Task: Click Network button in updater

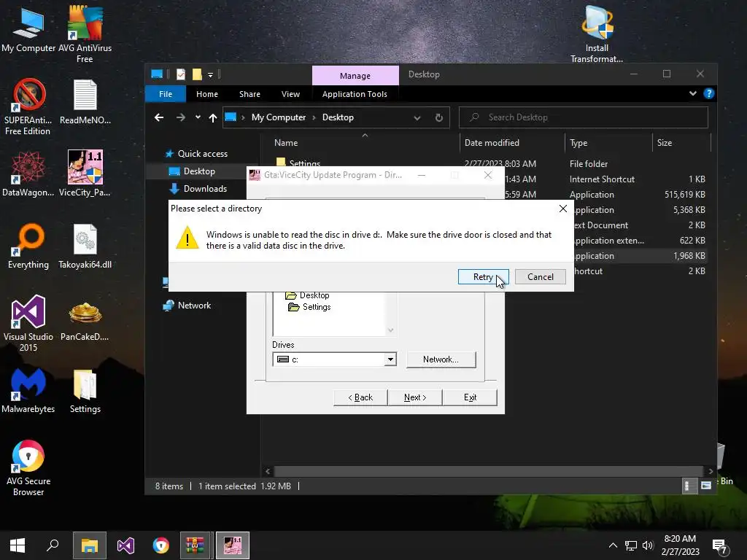Action: click(441, 359)
